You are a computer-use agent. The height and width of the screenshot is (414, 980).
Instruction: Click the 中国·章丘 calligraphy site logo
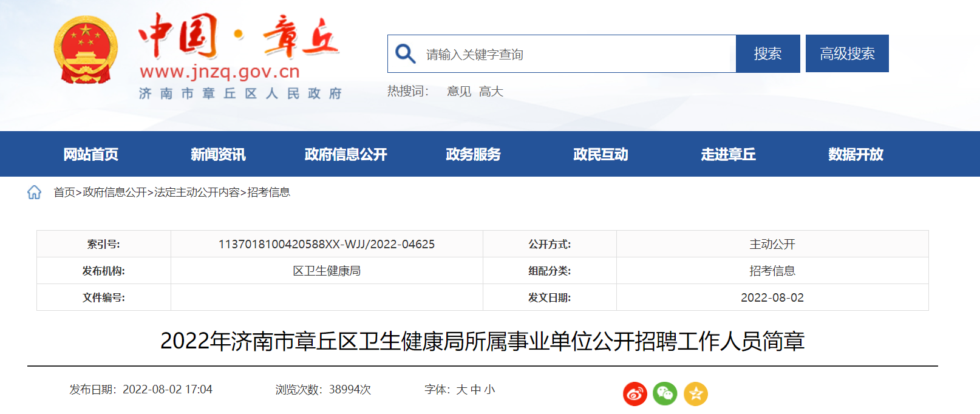pyautogui.click(x=239, y=36)
